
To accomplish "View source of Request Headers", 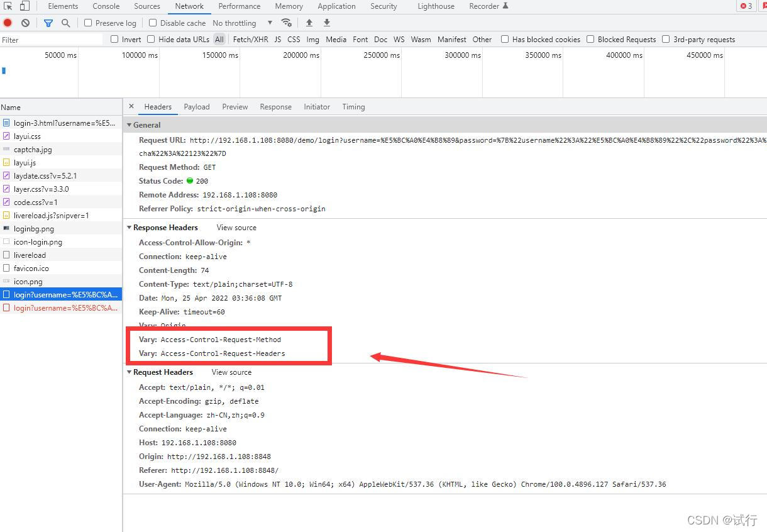I will 231,372.
